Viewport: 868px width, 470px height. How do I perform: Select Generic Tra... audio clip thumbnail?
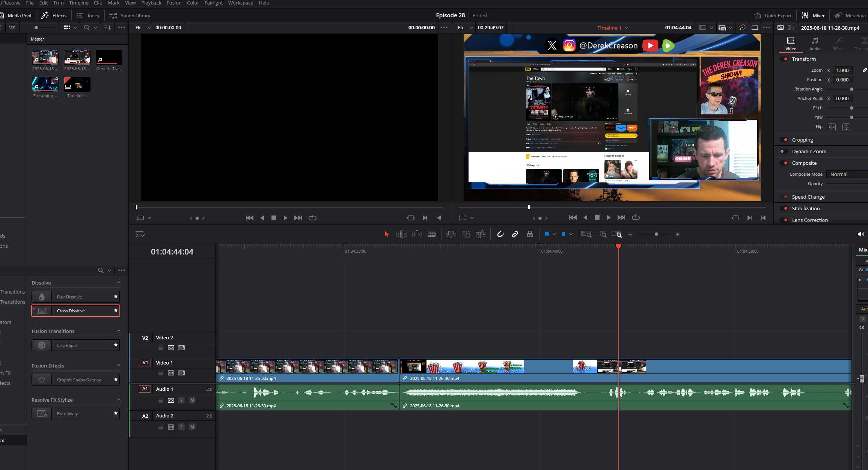point(109,57)
